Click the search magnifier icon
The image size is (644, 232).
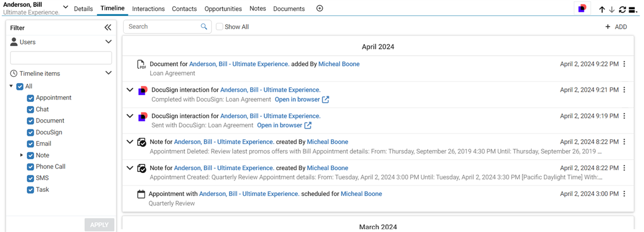click(x=204, y=26)
